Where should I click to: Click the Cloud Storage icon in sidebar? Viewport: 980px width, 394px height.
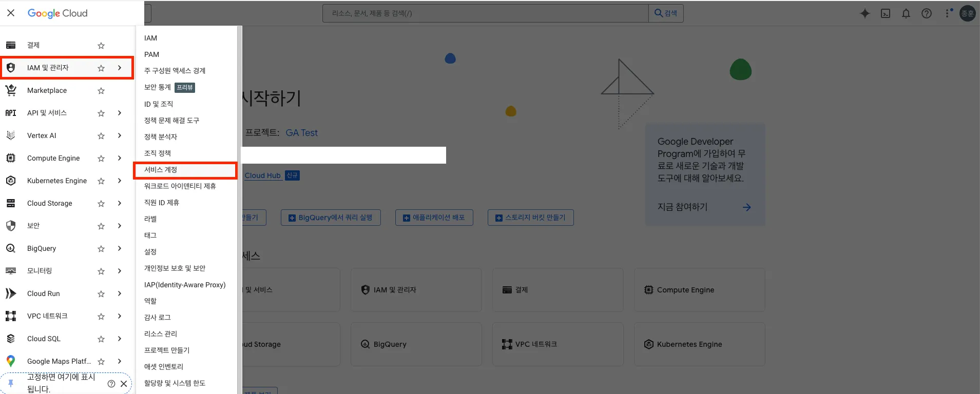point(11,203)
